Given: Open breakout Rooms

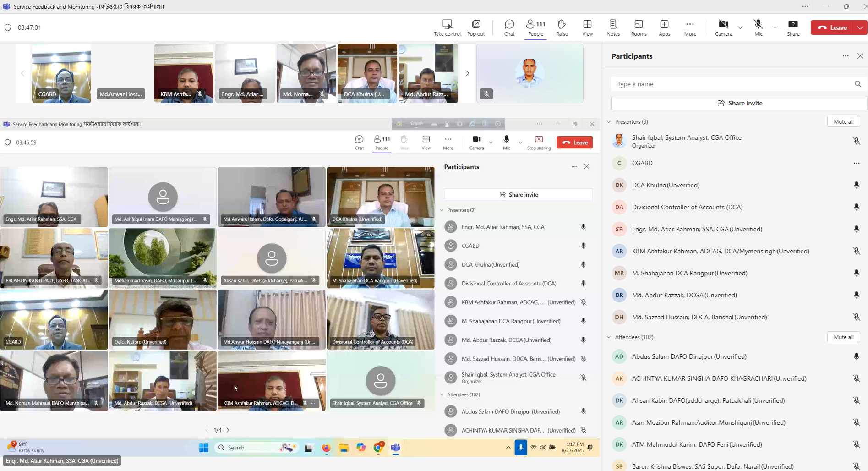Looking at the screenshot, I should [x=639, y=27].
